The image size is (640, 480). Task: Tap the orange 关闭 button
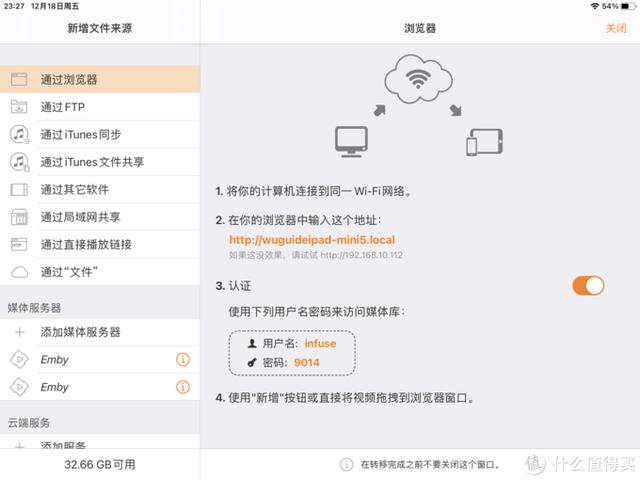pyautogui.click(x=616, y=28)
